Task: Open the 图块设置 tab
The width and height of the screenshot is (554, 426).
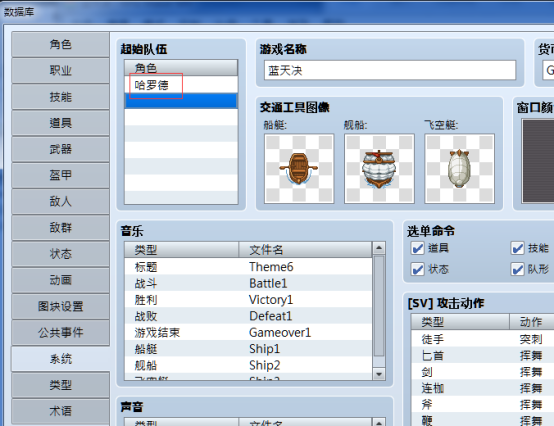Action: (60, 306)
